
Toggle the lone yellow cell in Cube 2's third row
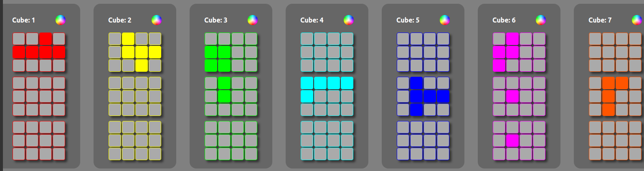coord(142,65)
